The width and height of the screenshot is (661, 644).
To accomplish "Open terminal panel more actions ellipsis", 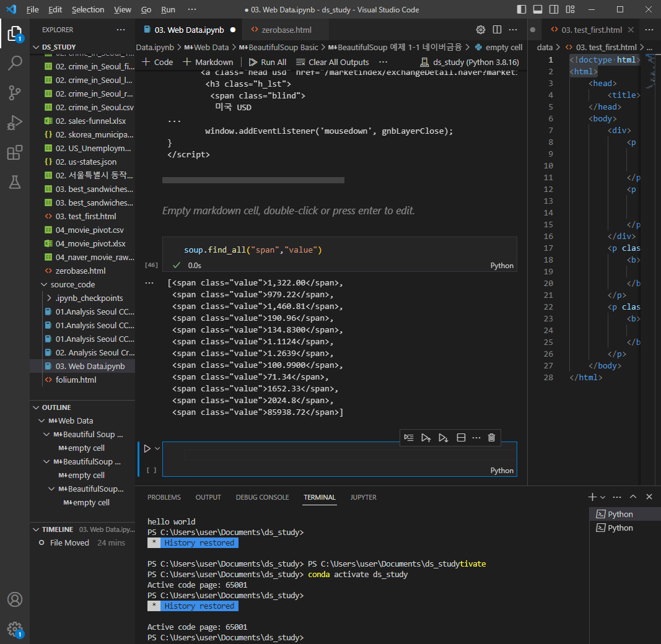I will coord(617,497).
